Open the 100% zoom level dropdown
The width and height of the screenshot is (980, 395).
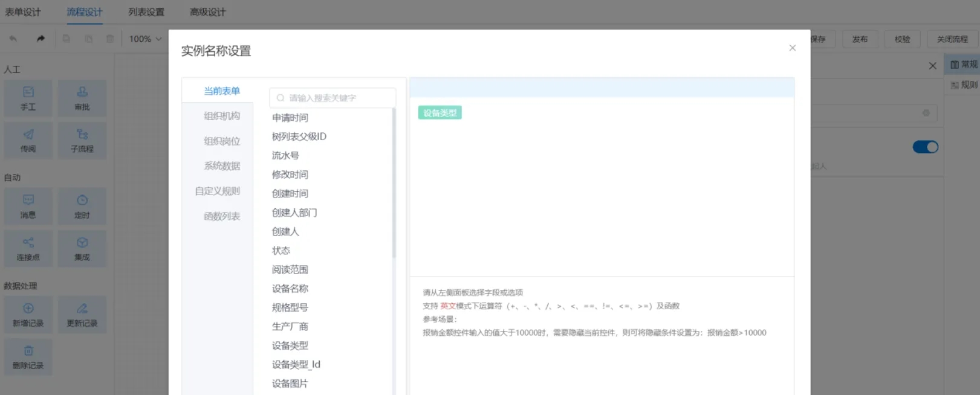pyautogui.click(x=145, y=39)
